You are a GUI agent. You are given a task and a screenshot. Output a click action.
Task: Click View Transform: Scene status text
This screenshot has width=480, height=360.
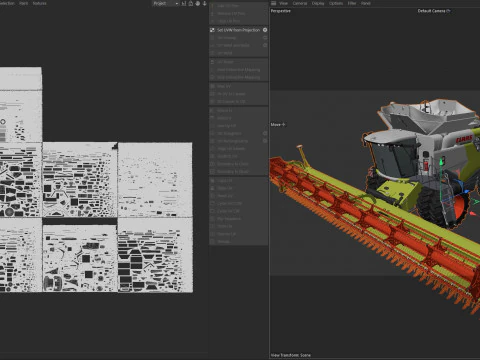click(291, 355)
